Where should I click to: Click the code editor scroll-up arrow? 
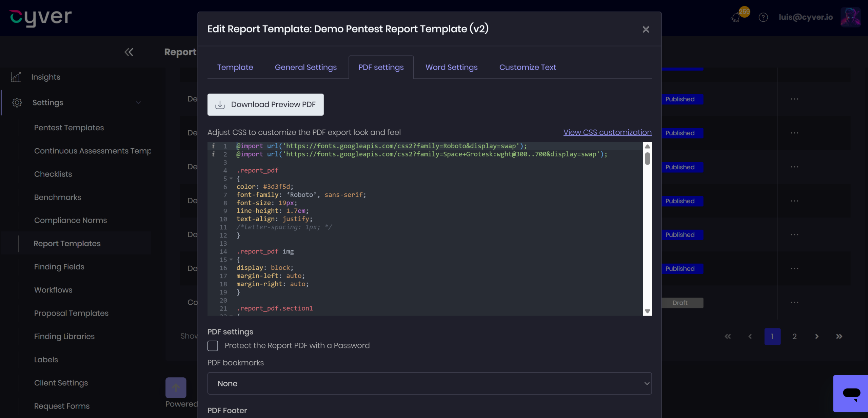(x=647, y=146)
